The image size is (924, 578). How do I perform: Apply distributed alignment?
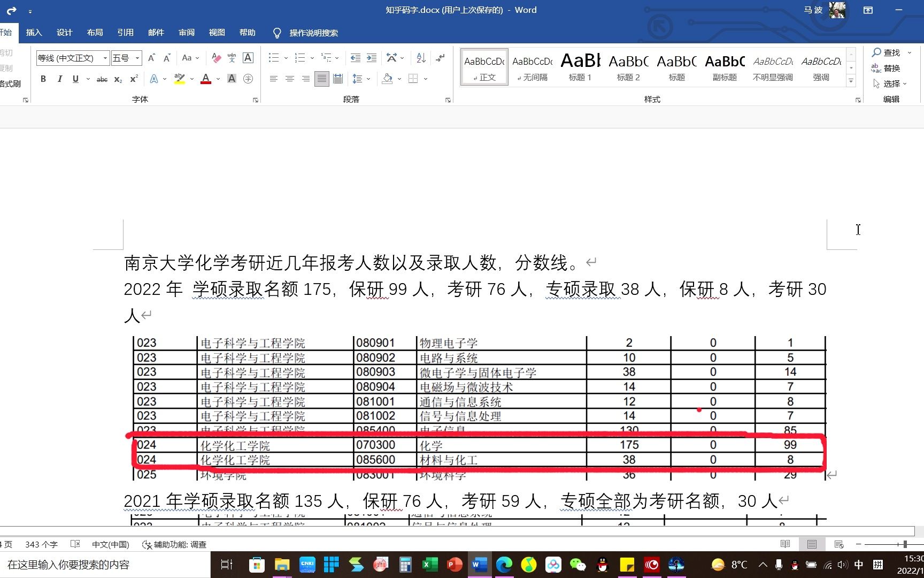338,79
